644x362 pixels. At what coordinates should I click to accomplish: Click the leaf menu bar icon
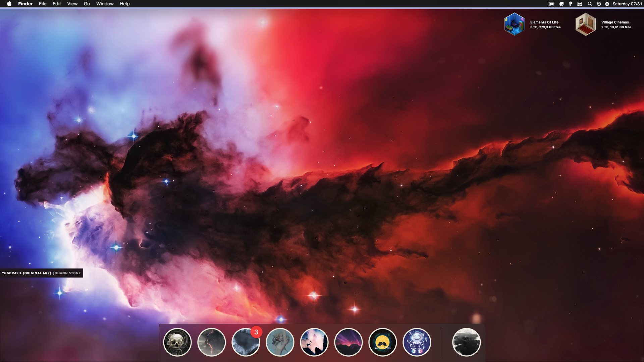click(561, 4)
